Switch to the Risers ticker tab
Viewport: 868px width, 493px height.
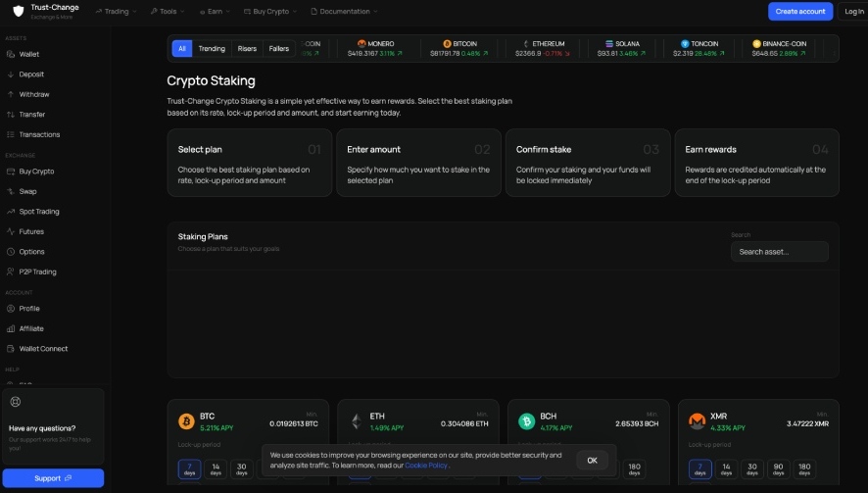pyautogui.click(x=247, y=49)
